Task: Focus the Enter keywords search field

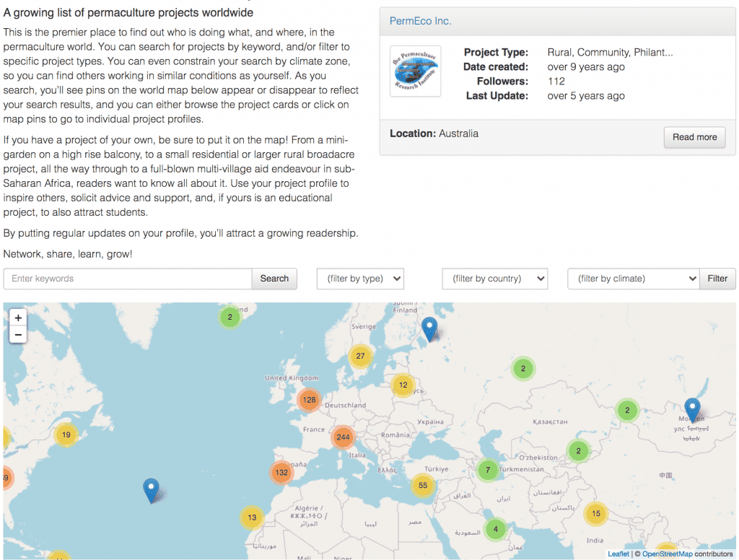Action: pos(128,279)
